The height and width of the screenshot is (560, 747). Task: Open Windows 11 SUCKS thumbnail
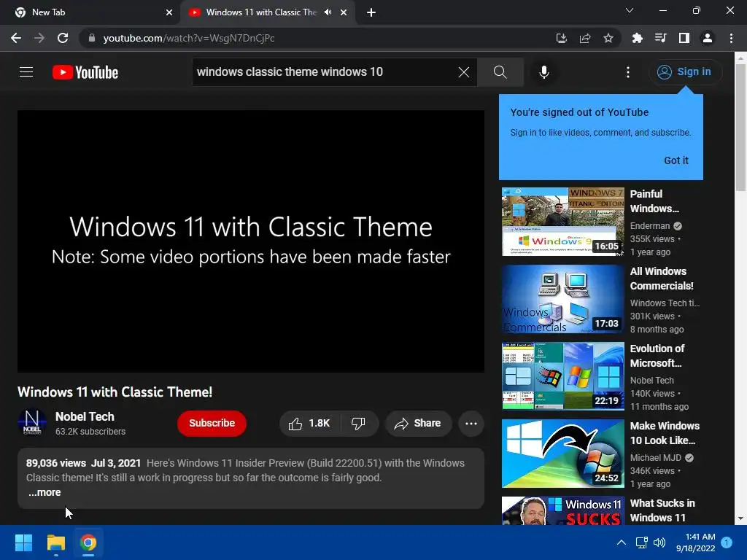562,510
